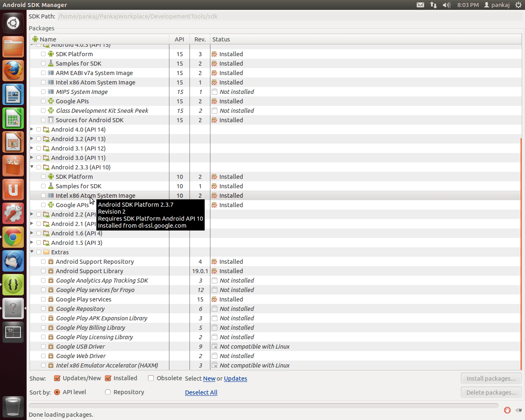Open Ubuntu Software Center from the dock
The image size is (525, 420).
(13, 166)
